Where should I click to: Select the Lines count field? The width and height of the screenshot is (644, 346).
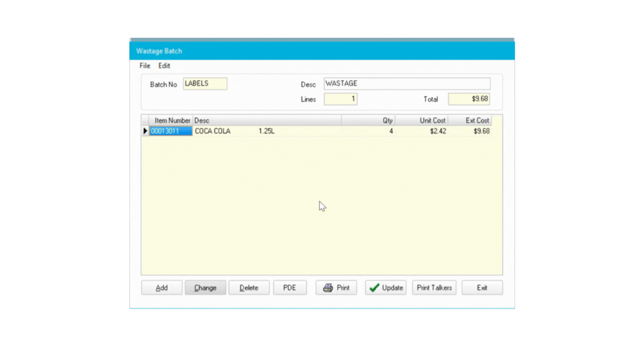pyautogui.click(x=340, y=99)
